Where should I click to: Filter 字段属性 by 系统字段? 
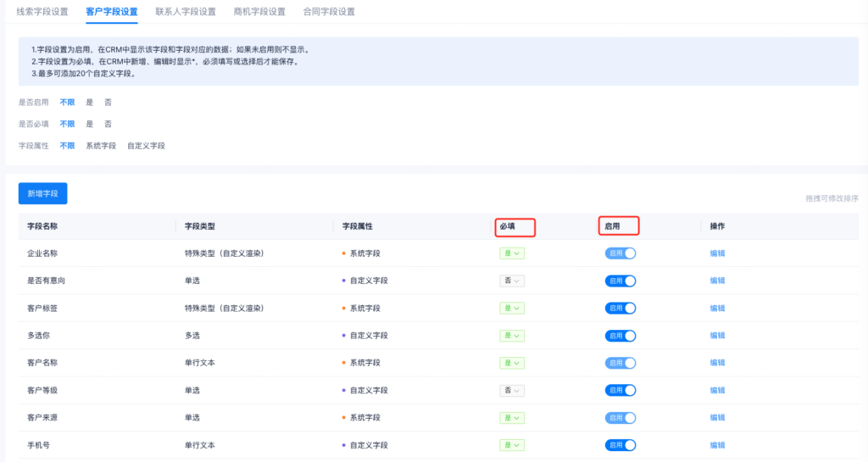pos(101,146)
